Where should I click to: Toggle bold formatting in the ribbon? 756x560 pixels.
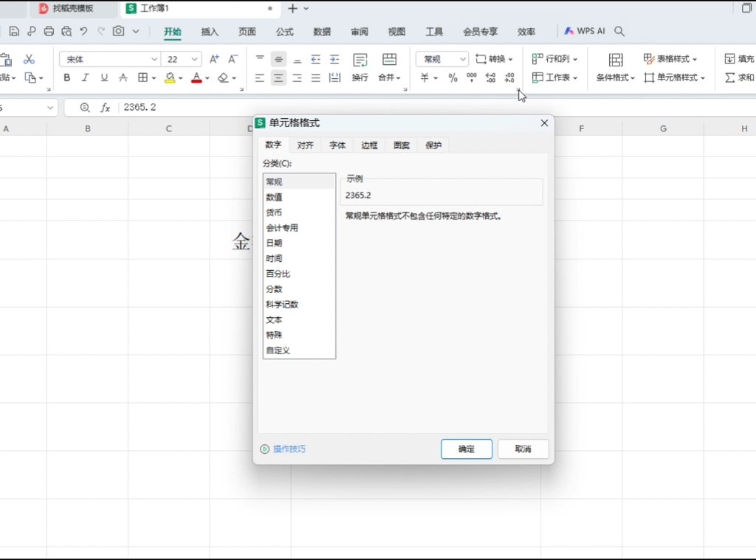pos(67,77)
